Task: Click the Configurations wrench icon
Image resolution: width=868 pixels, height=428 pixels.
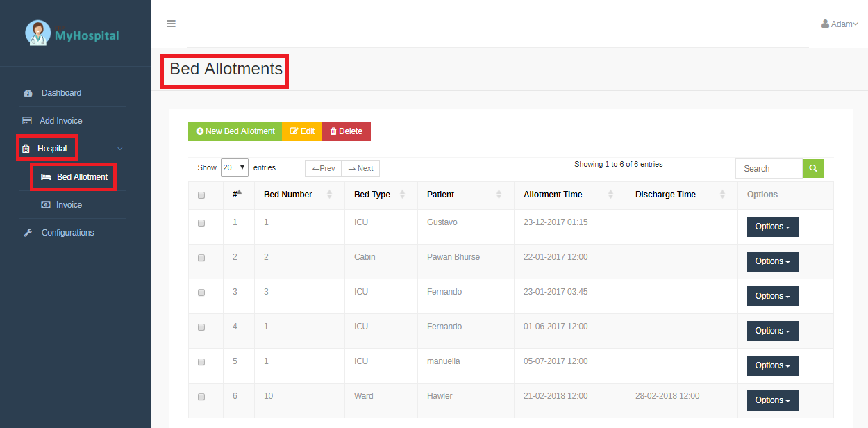Action: (x=28, y=233)
